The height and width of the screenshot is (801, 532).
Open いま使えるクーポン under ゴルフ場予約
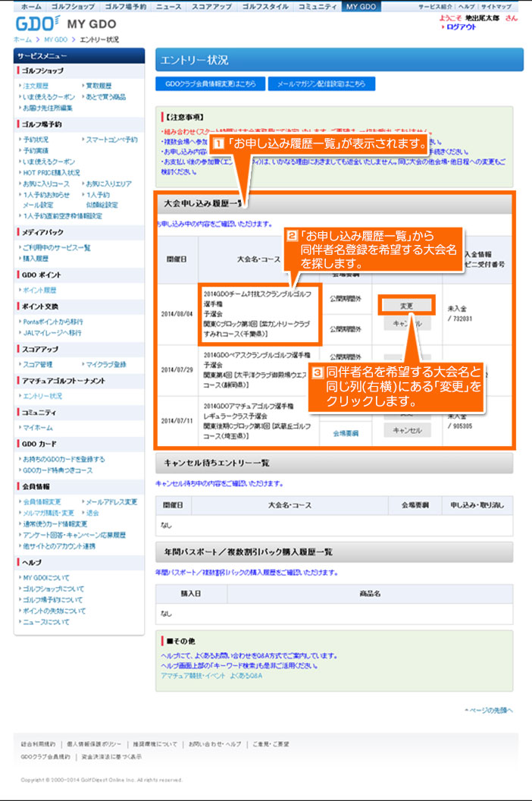(x=49, y=162)
